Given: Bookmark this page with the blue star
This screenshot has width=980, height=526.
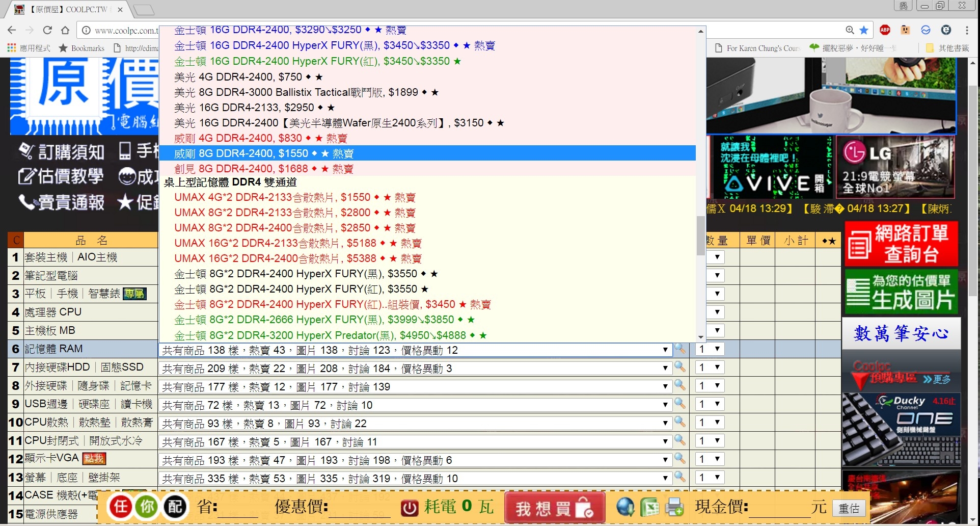Looking at the screenshot, I should [864, 30].
